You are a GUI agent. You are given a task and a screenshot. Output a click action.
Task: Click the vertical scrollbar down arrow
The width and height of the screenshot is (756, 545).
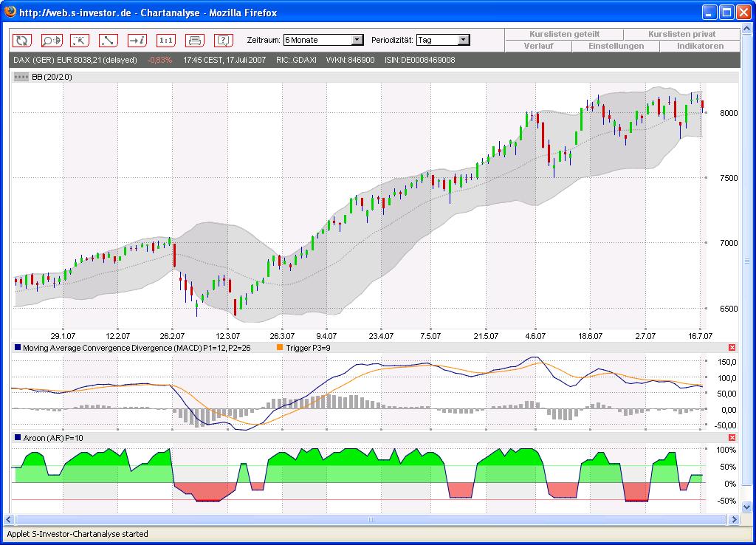click(x=747, y=507)
